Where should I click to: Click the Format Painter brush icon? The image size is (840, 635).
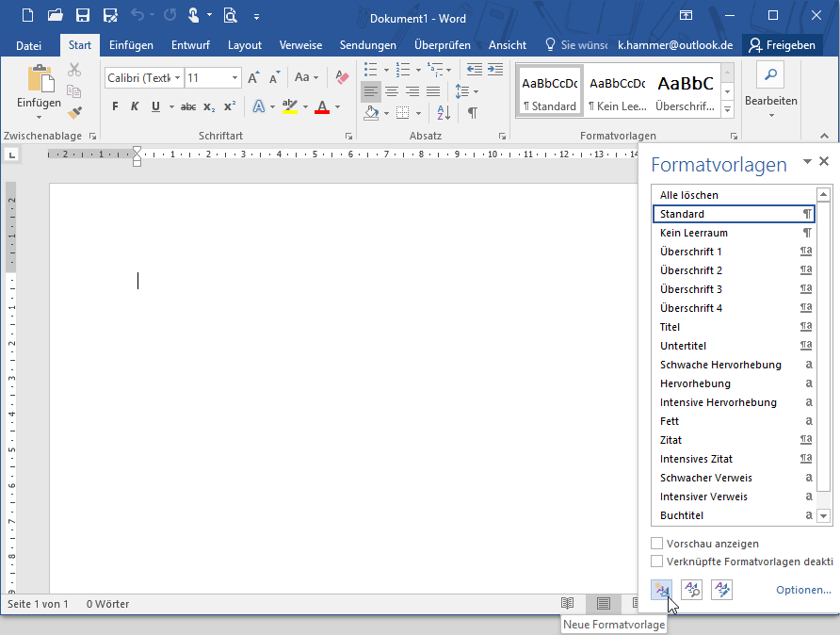point(74,113)
